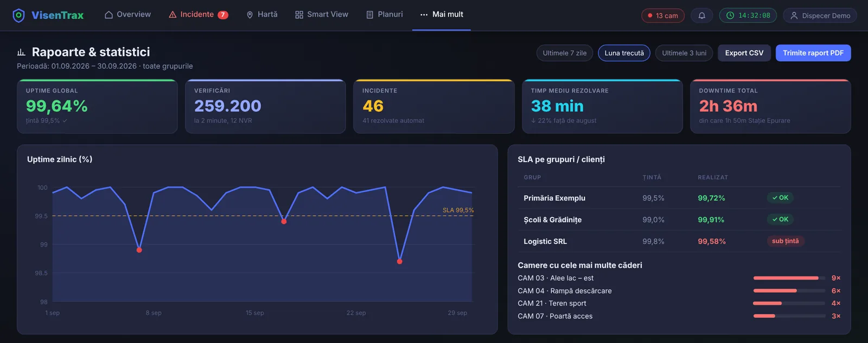
Task: Expand the Mai mult menu
Action: click(x=442, y=15)
